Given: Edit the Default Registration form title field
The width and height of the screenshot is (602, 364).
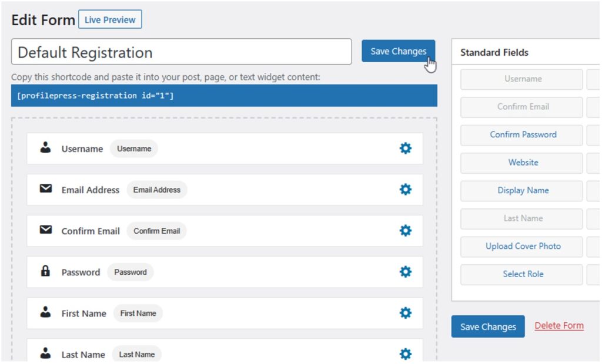Looking at the screenshot, I should tap(181, 52).
